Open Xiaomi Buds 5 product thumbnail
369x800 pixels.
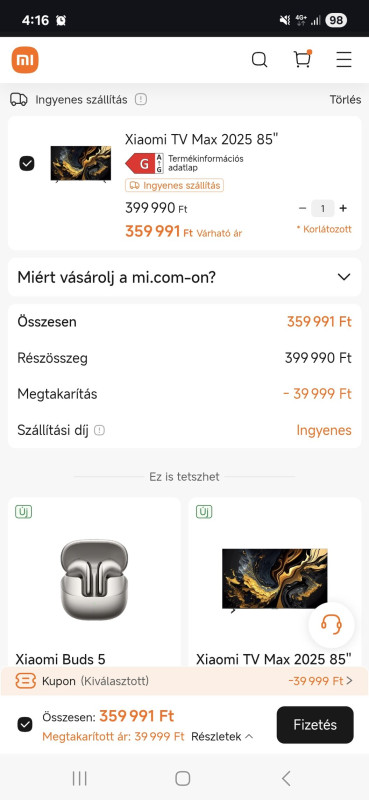pos(94,580)
